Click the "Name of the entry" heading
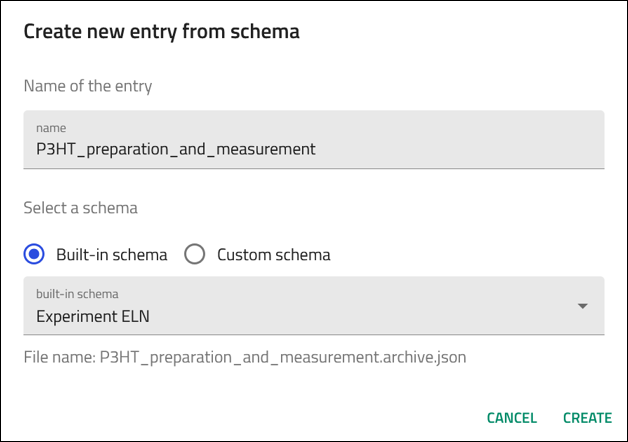Screen dimensions: 628x442 point(88,85)
